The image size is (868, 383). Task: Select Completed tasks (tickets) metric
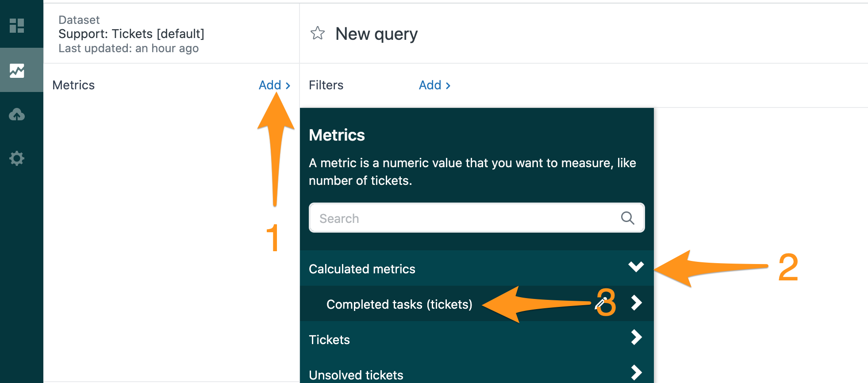[399, 304]
